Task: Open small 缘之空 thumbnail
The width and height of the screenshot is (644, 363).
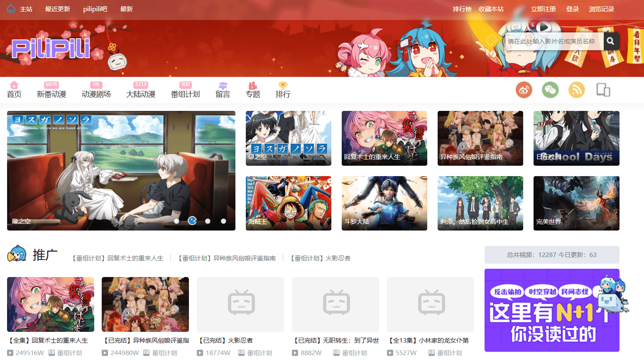Action: click(289, 138)
